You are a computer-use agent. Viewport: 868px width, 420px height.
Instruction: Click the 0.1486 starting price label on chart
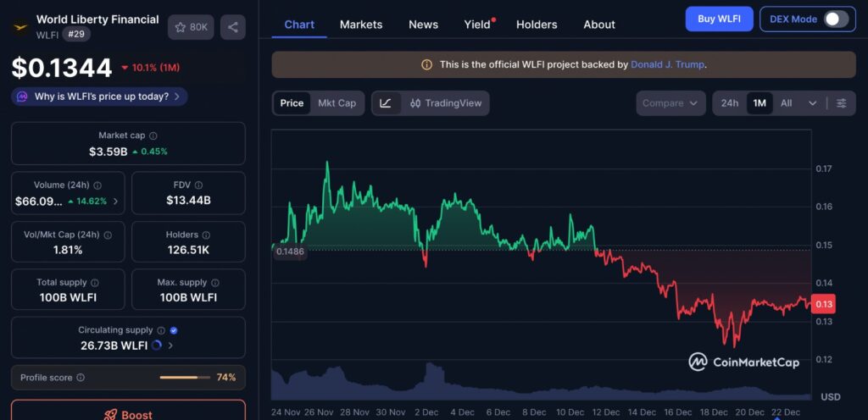point(289,251)
